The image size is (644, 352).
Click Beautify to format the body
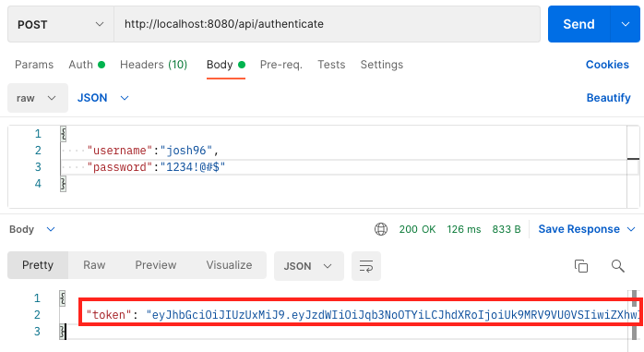pyautogui.click(x=608, y=98)
